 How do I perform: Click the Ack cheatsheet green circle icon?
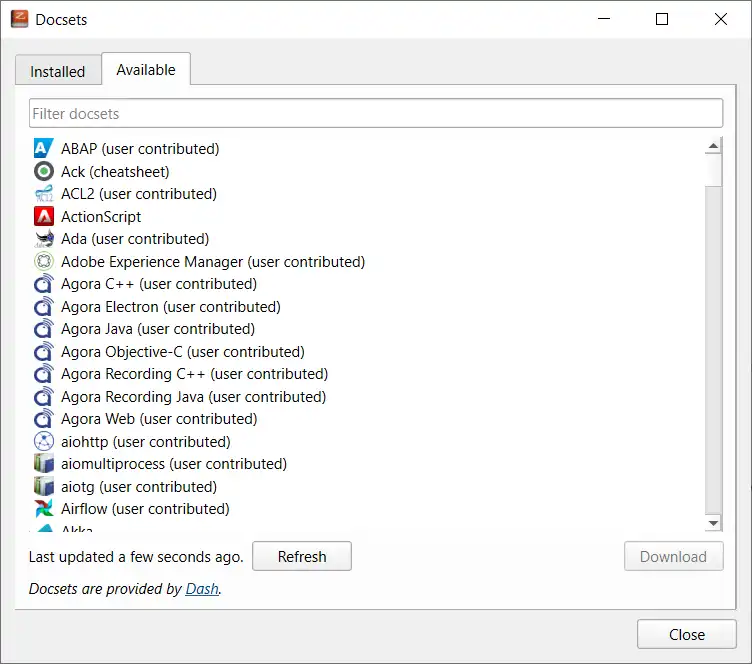point(44,171)
